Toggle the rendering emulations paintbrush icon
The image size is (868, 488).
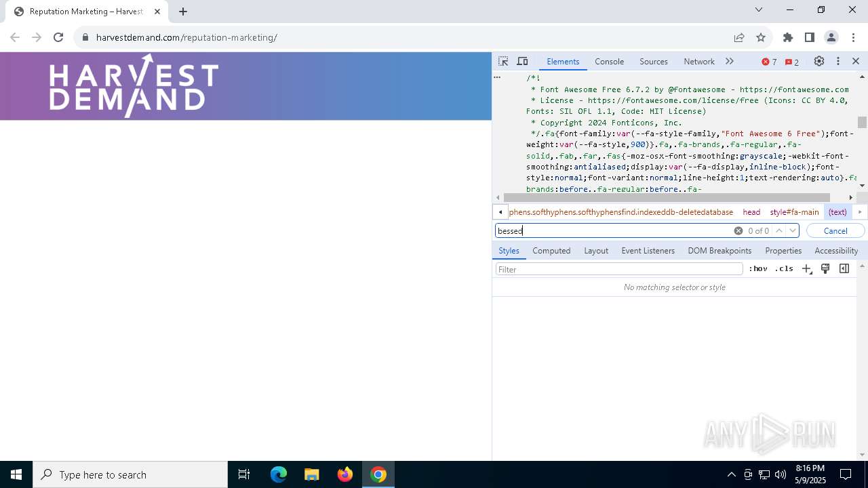(x=825, y=269)
